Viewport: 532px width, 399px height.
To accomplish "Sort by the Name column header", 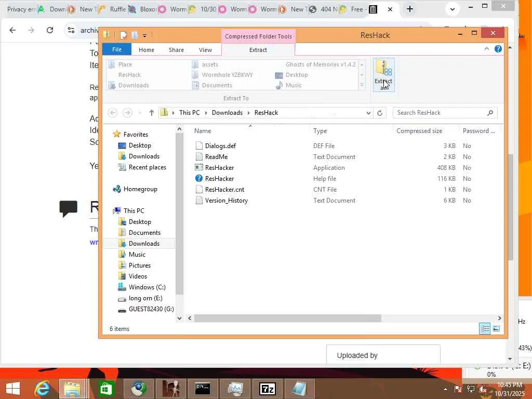I will pos(203,131).
